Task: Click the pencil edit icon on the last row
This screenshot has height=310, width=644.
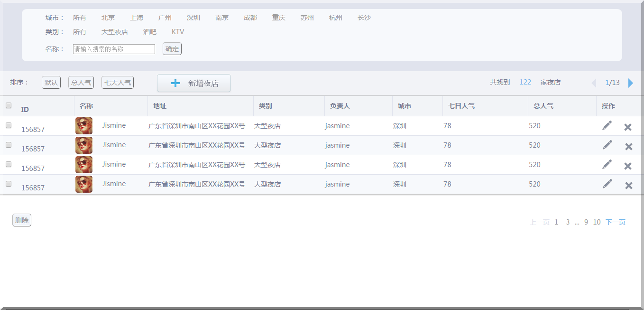Action: 607,183
